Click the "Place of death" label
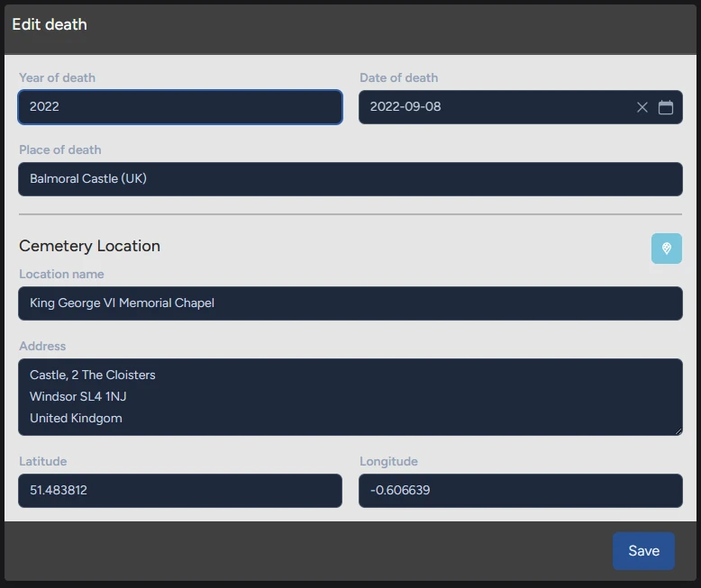701x588 pixels. (x=59, y=150)
